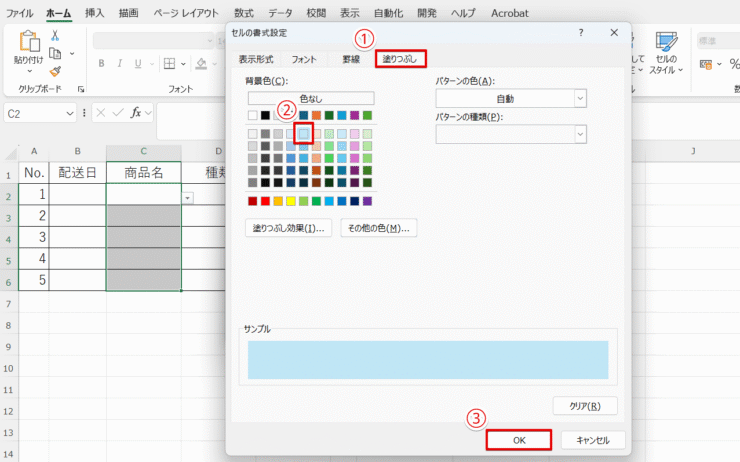The height and width of the screenshot is (462, 740).
Task: Switch to the フォント tab
Action: pos(304,59)
